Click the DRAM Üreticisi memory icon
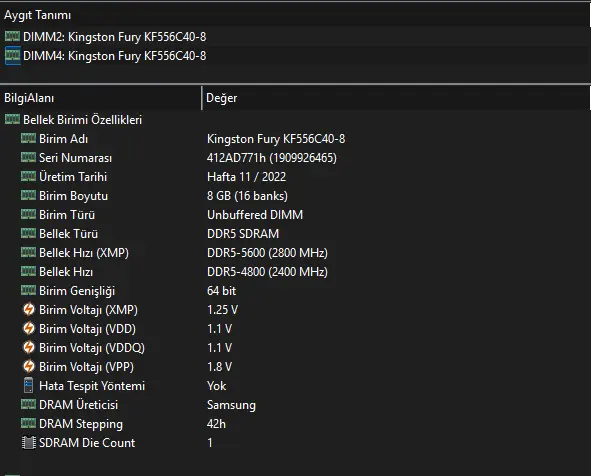Image resolution: width=591 pixels, height=476 pixels. 28,404
